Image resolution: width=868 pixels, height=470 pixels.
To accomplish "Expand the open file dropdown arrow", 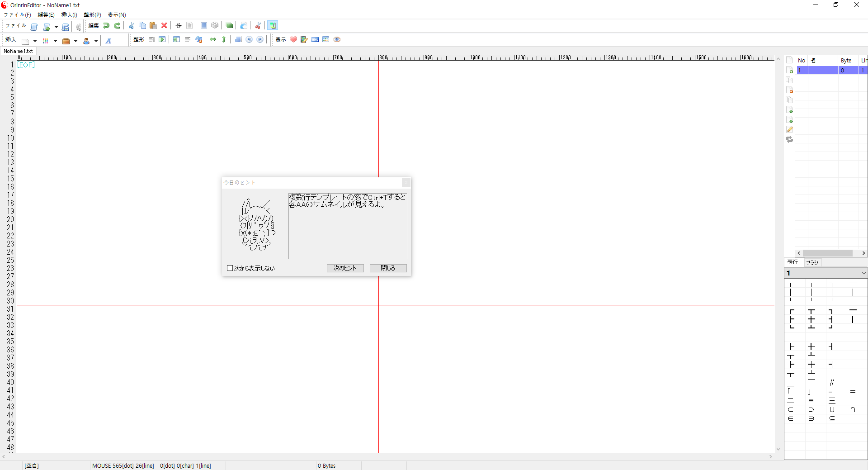I will [56, 27].
